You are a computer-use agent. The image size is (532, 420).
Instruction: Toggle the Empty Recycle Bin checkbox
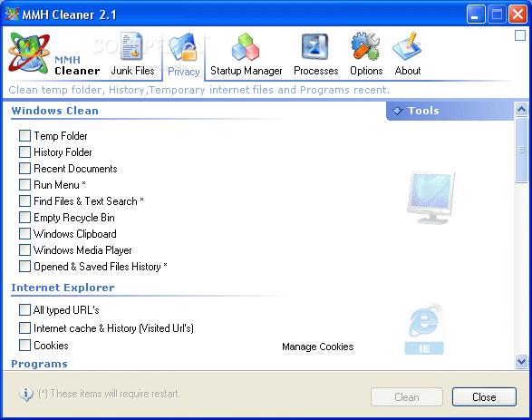(x=24, y=217)
